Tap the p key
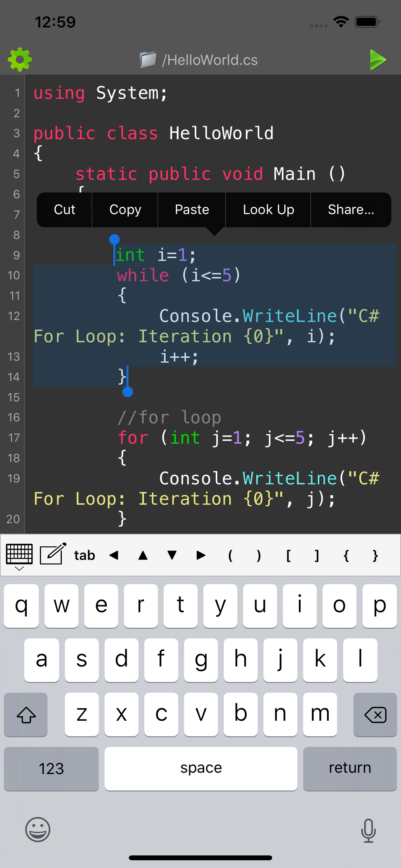The width and height of the screenshot is (401, 868). tap(379, 606)
